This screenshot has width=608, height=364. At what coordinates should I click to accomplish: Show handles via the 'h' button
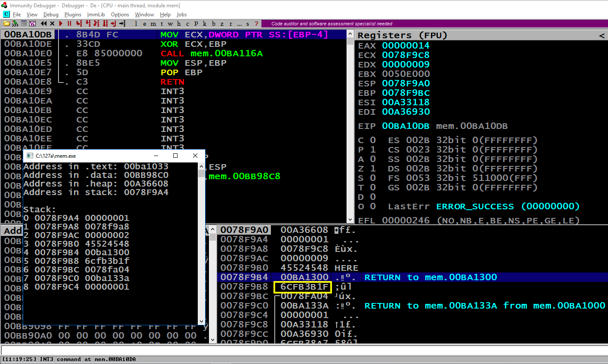coord(179,24)
